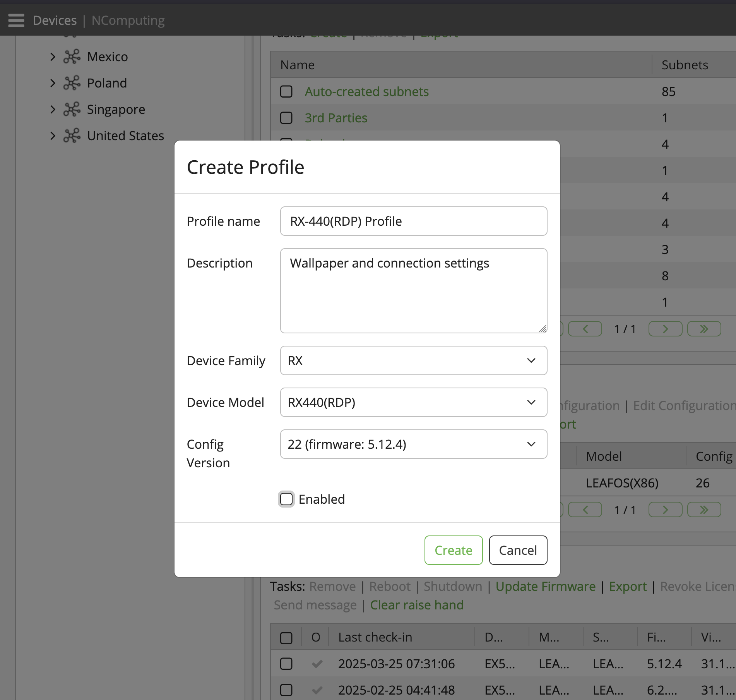This screenshot has height=700, width=736.
Task: Click the Model column header
Action: [604, 456]
